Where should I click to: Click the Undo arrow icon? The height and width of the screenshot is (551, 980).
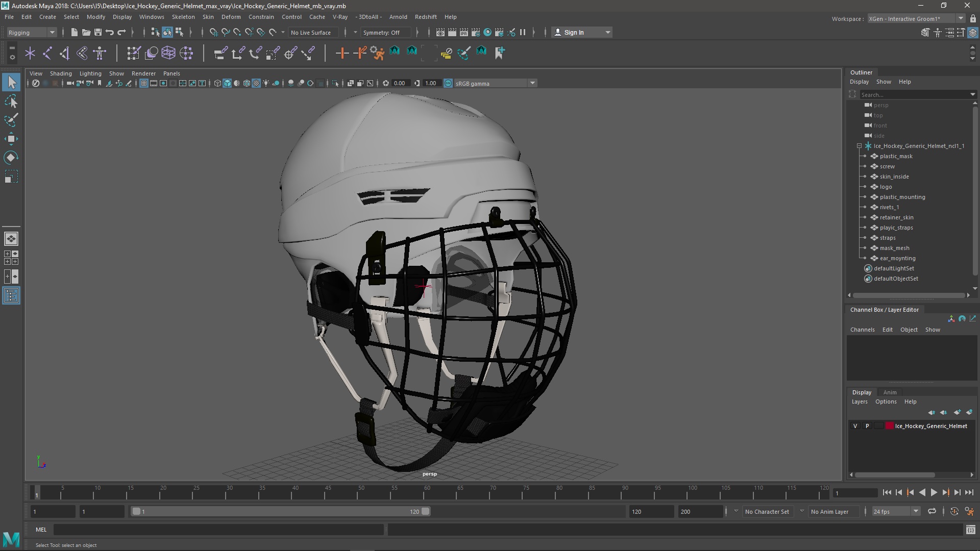pyautogui.click(x=110, y=32)
